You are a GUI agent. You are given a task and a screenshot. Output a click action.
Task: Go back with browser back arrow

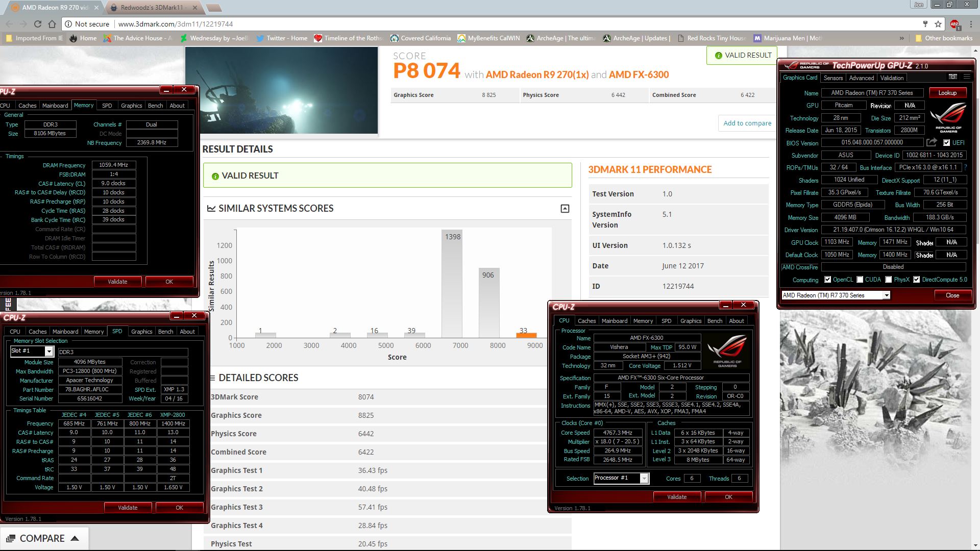point(9,24)
